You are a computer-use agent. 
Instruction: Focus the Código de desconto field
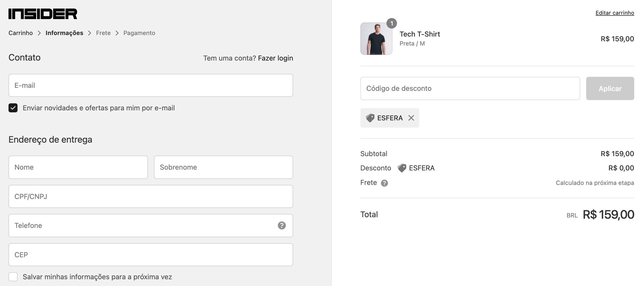[x=470, y=89]
